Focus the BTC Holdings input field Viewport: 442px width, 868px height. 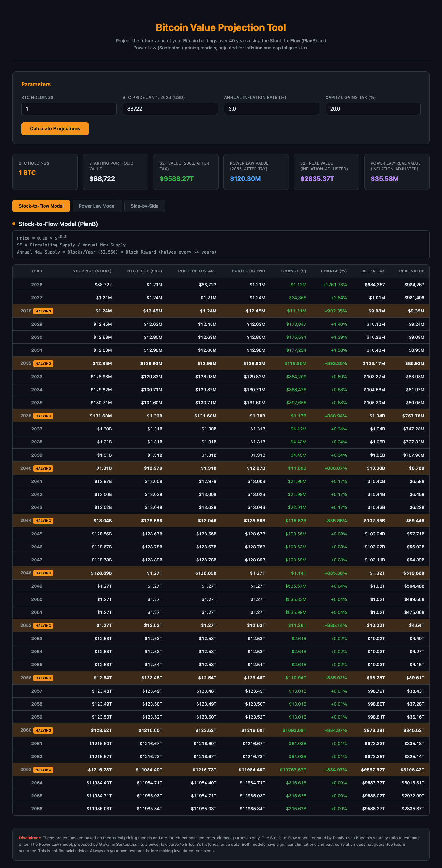coord(69,109)
